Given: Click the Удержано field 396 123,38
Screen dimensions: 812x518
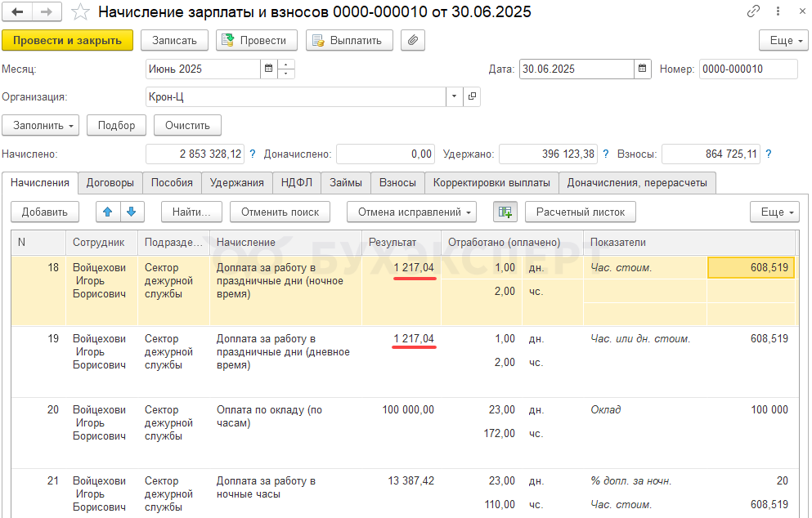Looking at the screenshot, I should pos(549,154).
